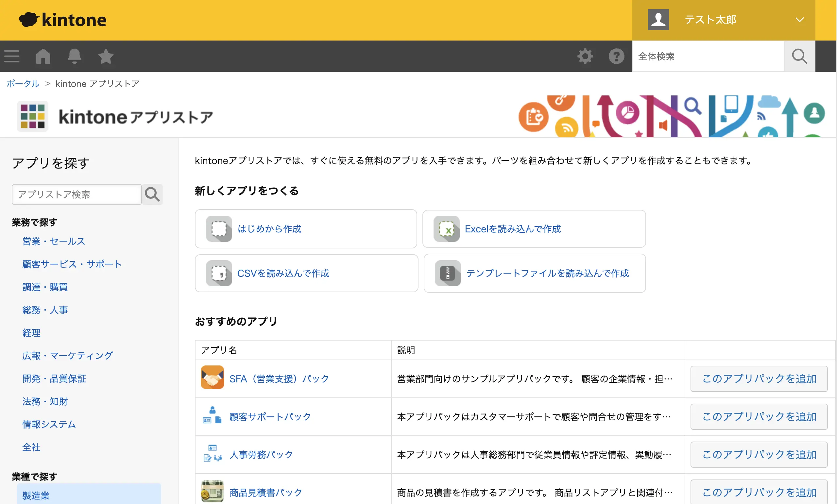Select the 製造業 industry category
Image resolution: width=837 pixels, height=504 pixels.
click(89, 495)
